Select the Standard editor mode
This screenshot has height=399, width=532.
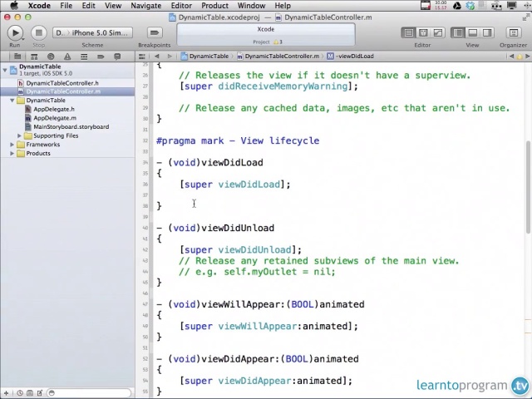point(409,33)
